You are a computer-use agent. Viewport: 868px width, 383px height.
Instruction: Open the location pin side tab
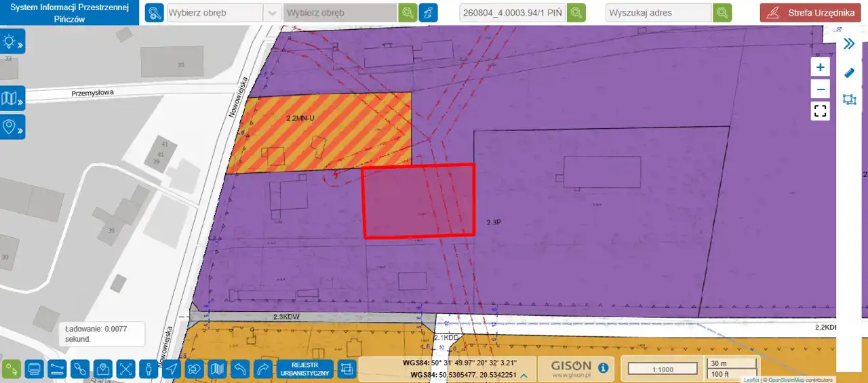coord(12,127)
